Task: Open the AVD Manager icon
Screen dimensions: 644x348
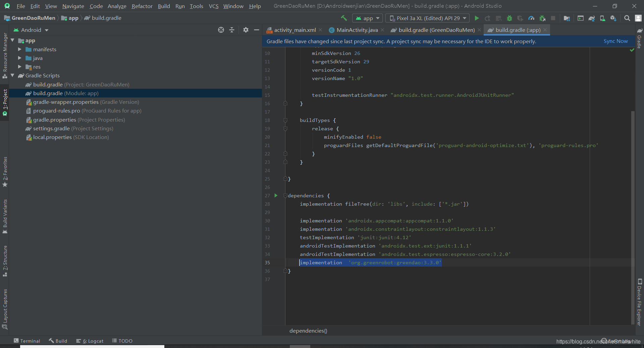Action: point(602,18)
